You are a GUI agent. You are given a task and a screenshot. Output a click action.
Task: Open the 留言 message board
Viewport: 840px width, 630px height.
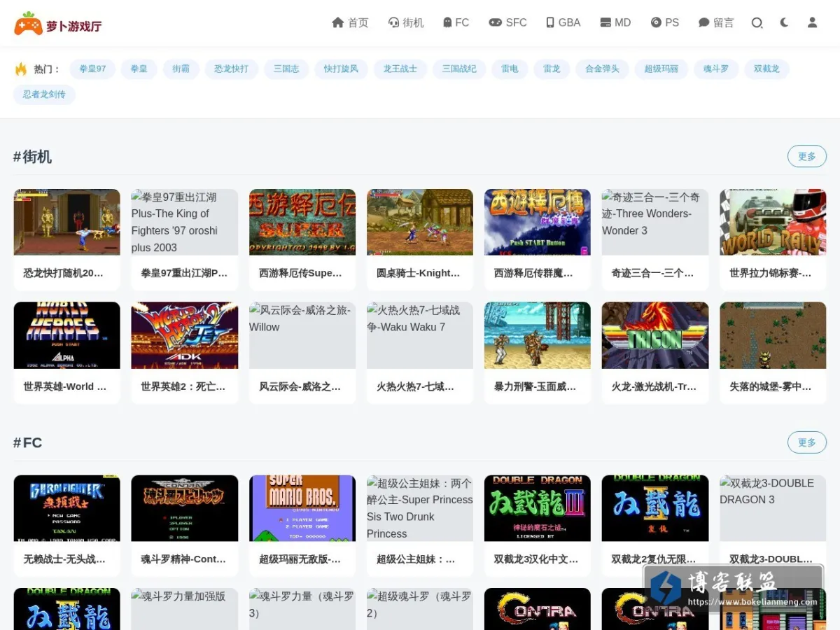point(716,22)
